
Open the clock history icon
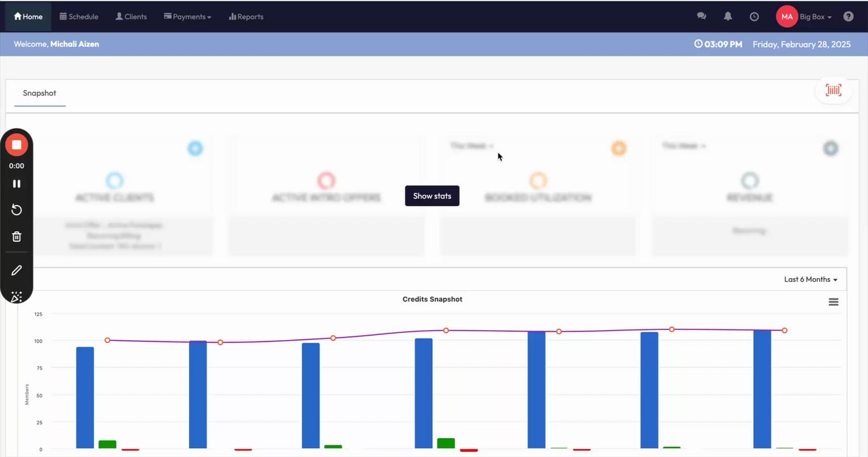pos(754,17)
